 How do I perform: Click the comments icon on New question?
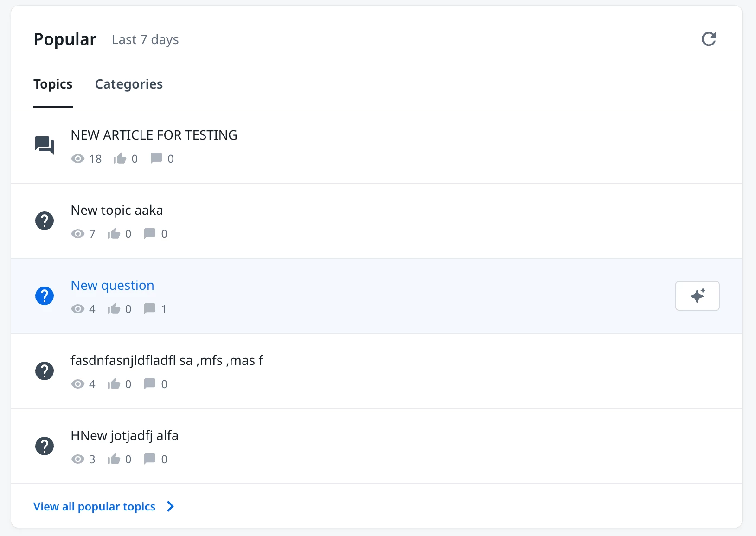coord(150,309)
